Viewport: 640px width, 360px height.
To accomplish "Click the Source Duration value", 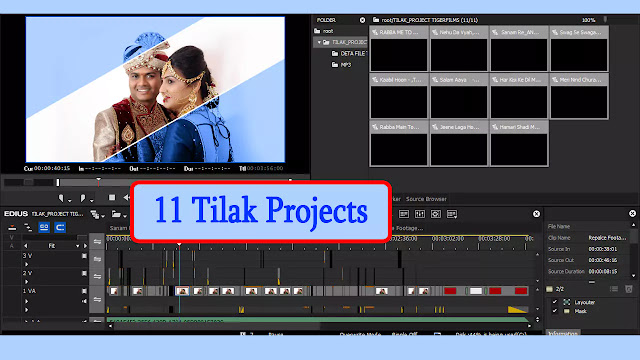I will (x=602, y=271).
